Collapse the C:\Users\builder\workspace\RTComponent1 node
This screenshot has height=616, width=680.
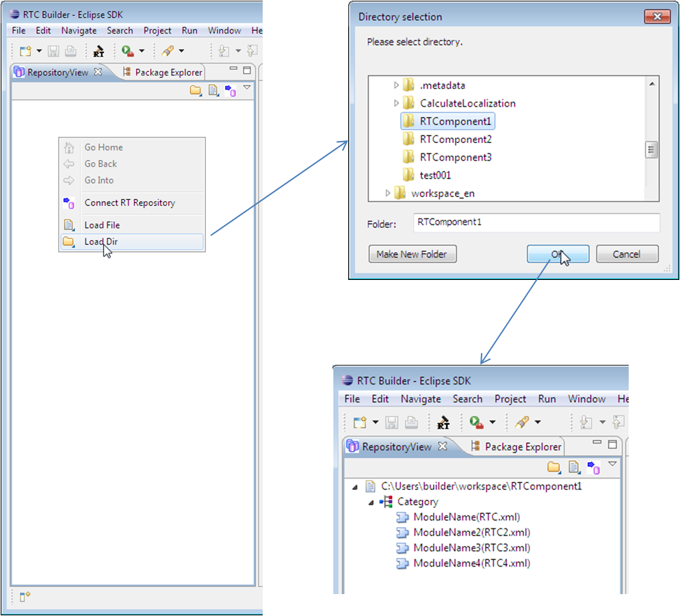(x=354, y=487)
